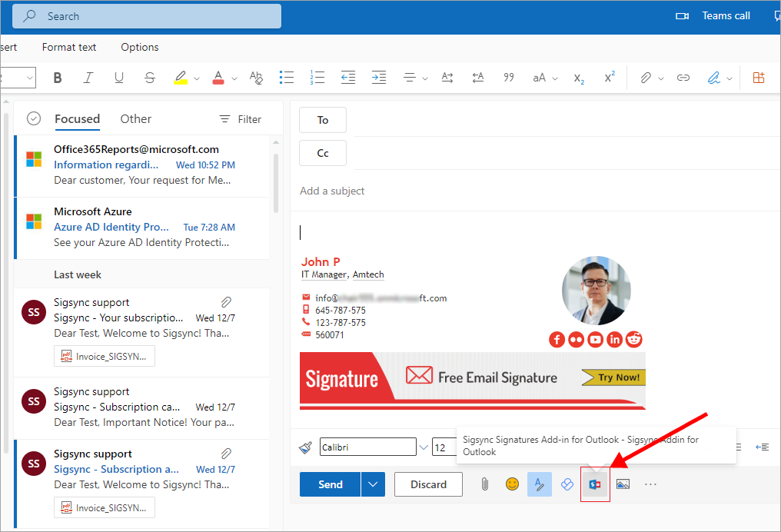Toggle the formatting options pen icon
Image resolution: width=781 pixels, height=532 pixels.
click(x=540, y=484)
